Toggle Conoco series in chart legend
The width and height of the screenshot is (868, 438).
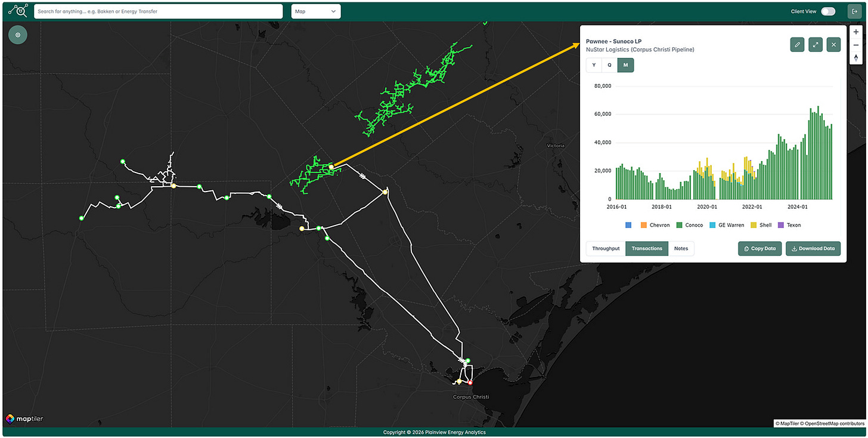690,225
